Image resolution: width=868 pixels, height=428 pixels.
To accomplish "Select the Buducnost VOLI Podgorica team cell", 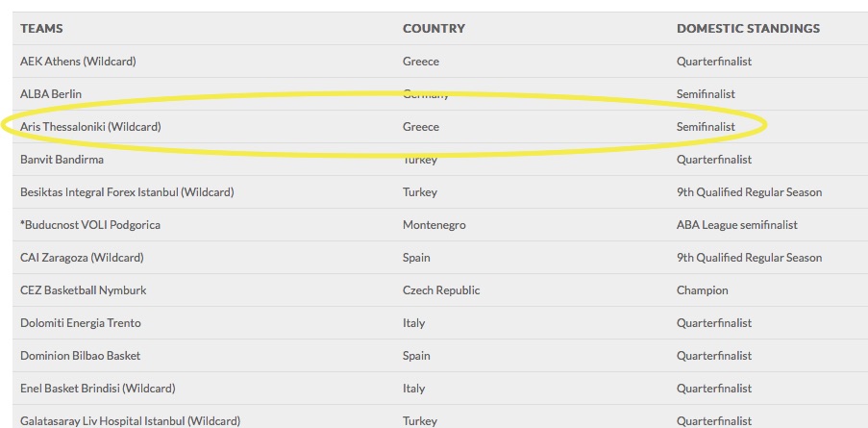I will [x=90, y=225].
